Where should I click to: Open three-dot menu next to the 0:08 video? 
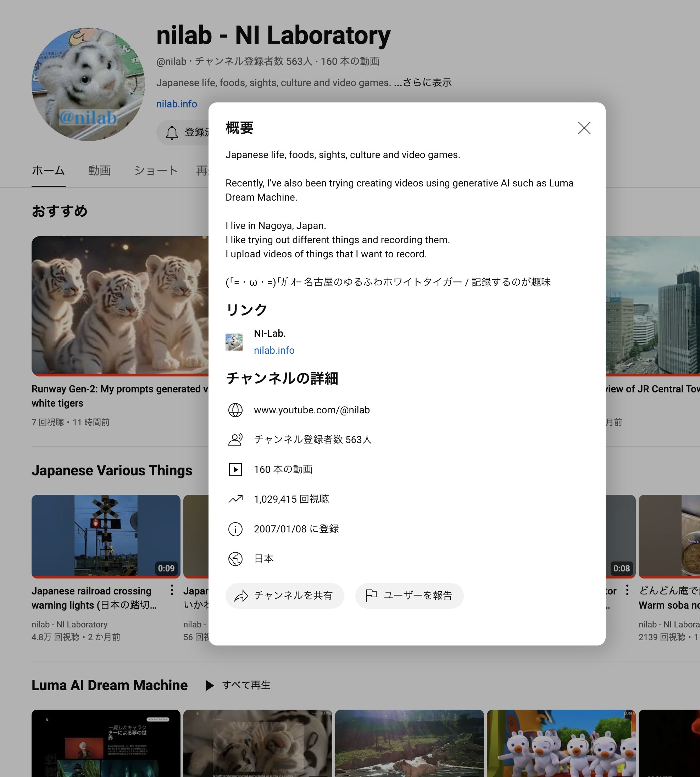pos(627,590)
